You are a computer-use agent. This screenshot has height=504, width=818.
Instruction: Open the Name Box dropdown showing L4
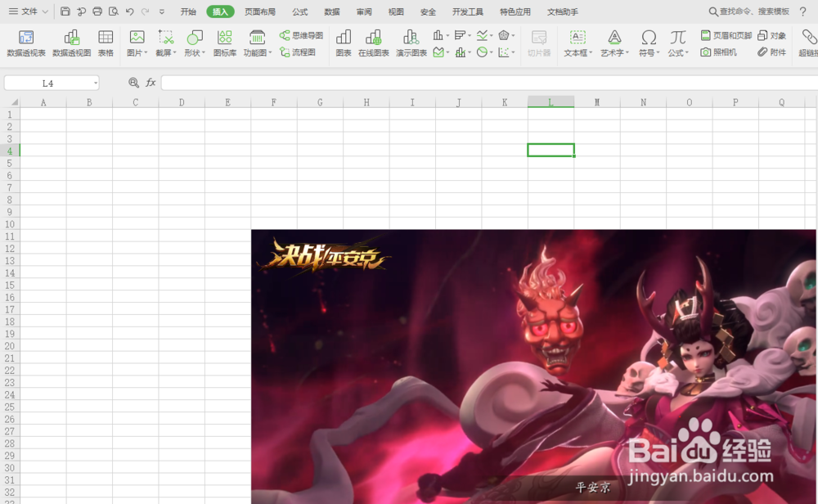click(x=96, y=83)
